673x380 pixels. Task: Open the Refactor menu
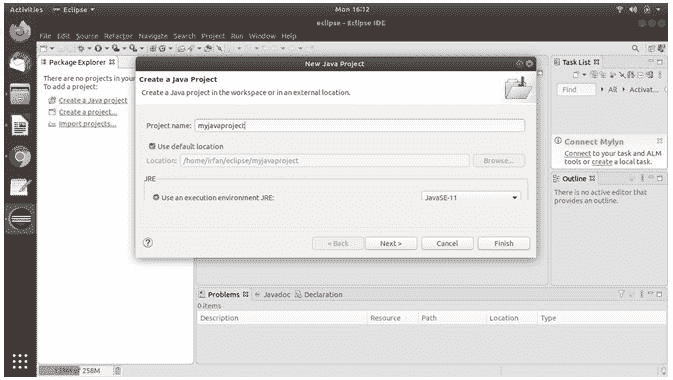coord(118,36)
